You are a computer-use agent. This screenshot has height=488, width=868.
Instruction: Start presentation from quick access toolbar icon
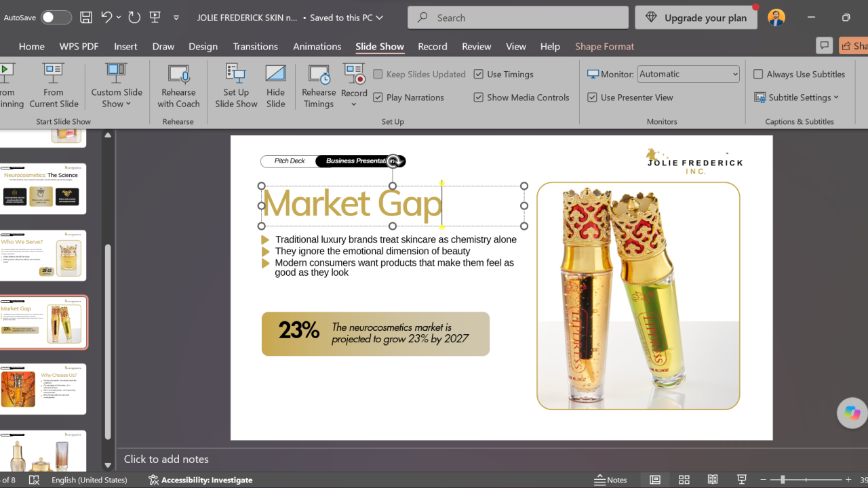(x=155, y=18)
